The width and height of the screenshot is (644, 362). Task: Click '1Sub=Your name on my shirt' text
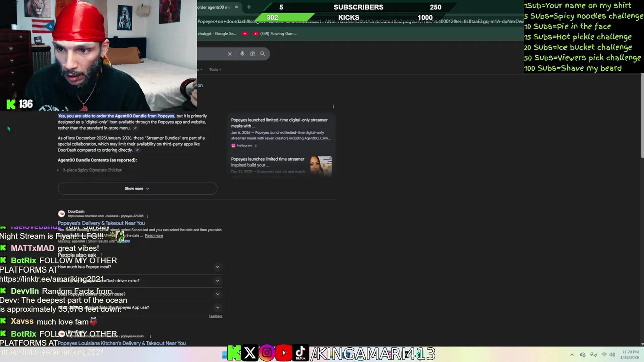pyautogui.click(x=578, y=6)
